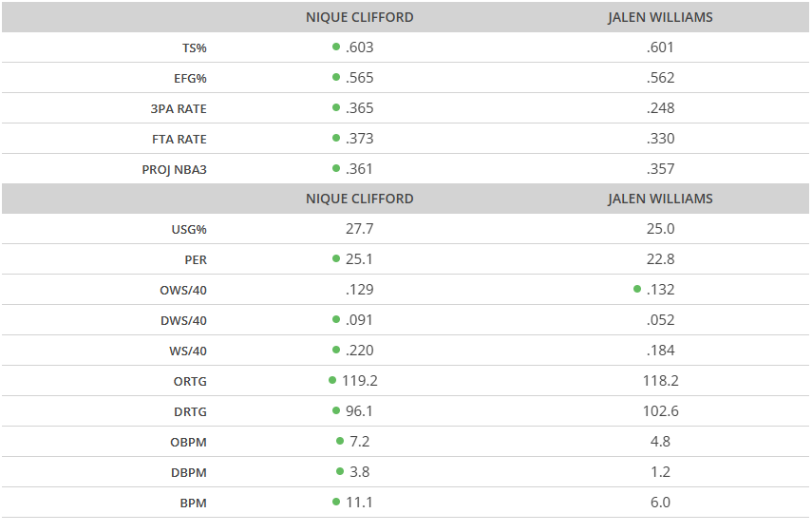Click the green dot beside .603
812x532 pixels.
pos(336,47)
